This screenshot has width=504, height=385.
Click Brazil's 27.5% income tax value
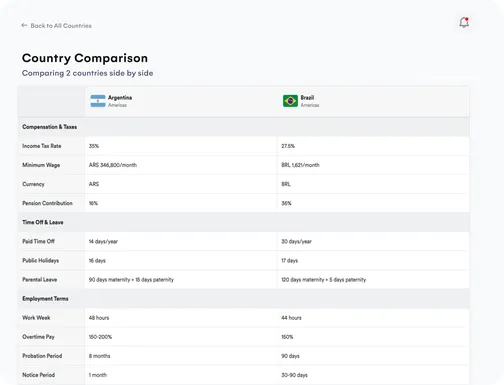[x=288, y=146]
